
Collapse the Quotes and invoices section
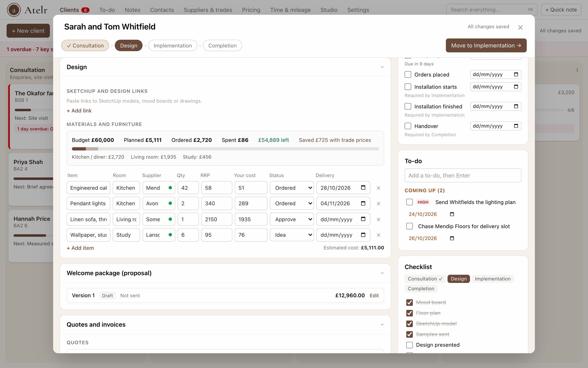point(382,325)
